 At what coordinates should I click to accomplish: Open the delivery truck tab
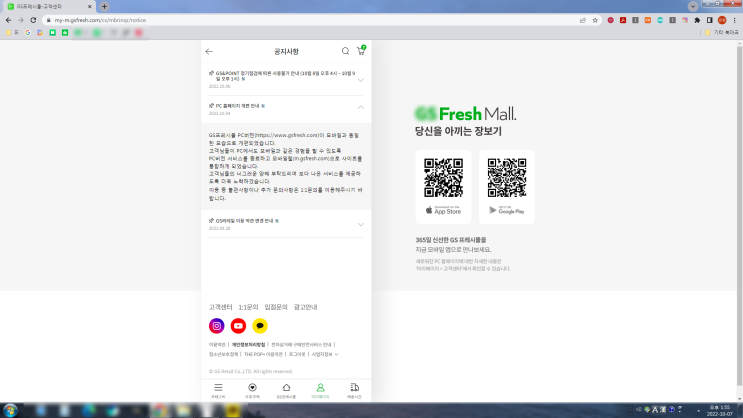click(x=354, y=391)
